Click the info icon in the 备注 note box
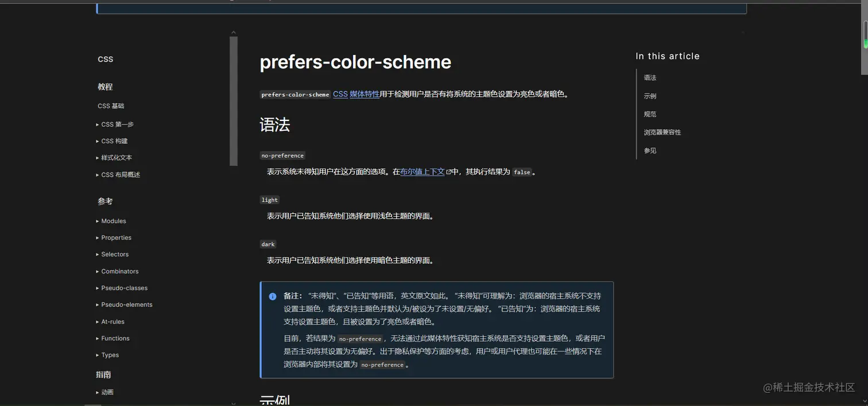The image size is (868, 406). point(273,296)
